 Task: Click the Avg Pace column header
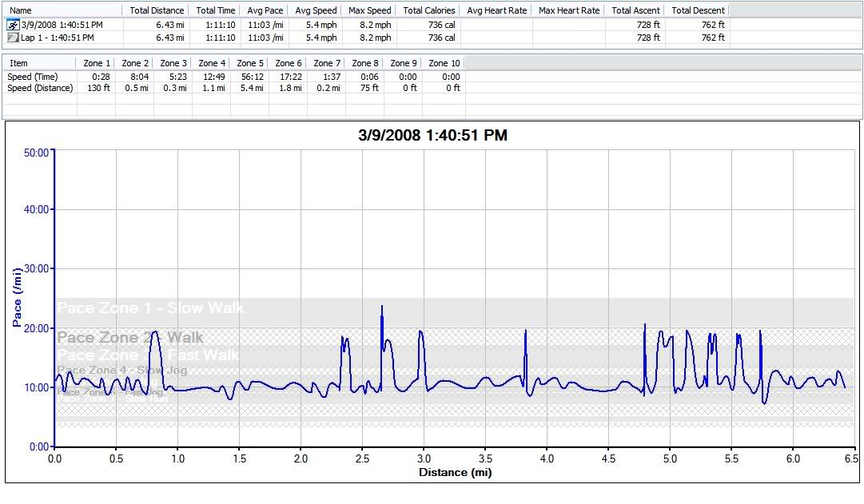click(264, 10)
